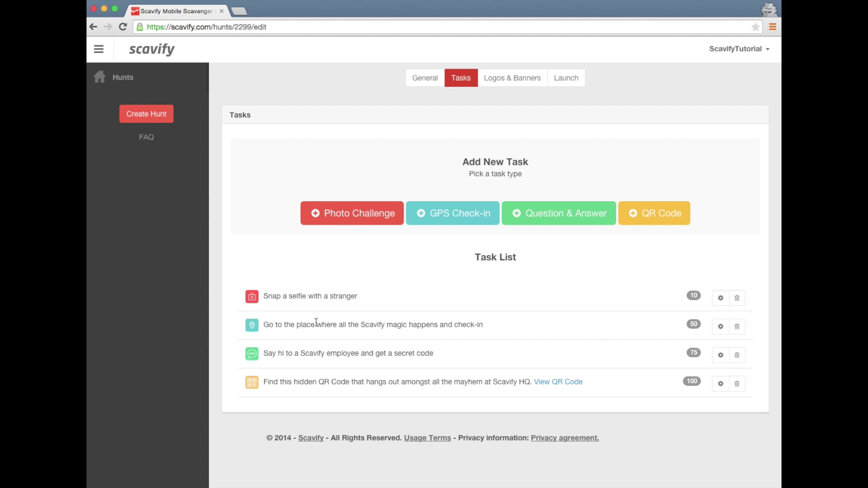
Task: Click the Create Hunt button
Action: click(x=146, y=113)
